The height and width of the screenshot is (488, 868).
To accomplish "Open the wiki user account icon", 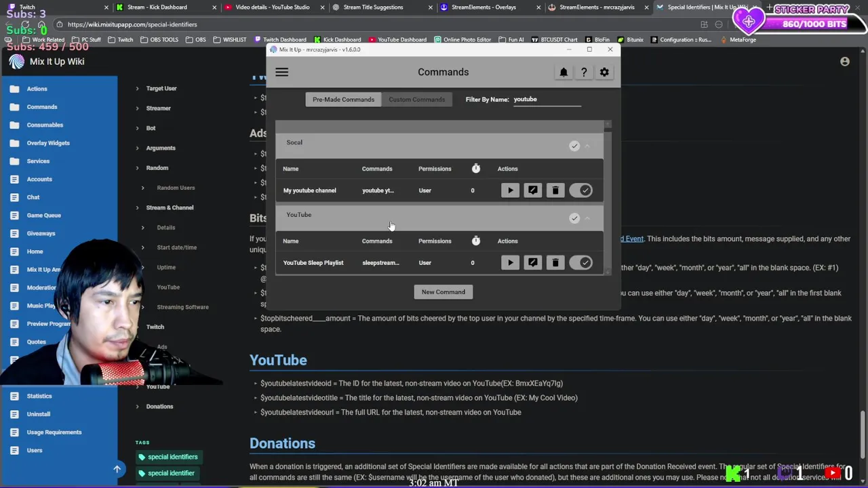I will click(845, 62).
